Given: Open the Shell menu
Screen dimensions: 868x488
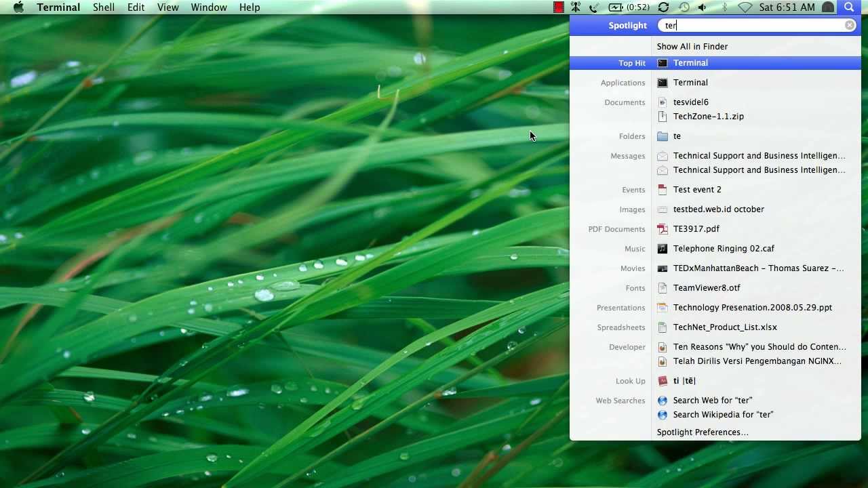Looking at the screenshot, I should [x=104, y=7].
